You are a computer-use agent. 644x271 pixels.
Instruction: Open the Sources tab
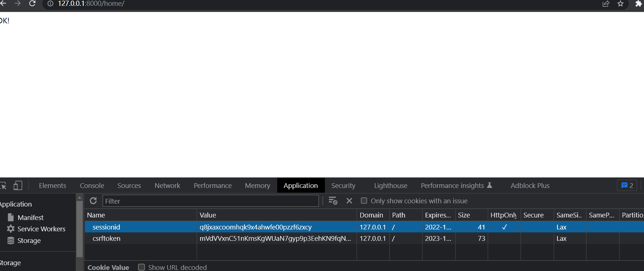point(129,185)
